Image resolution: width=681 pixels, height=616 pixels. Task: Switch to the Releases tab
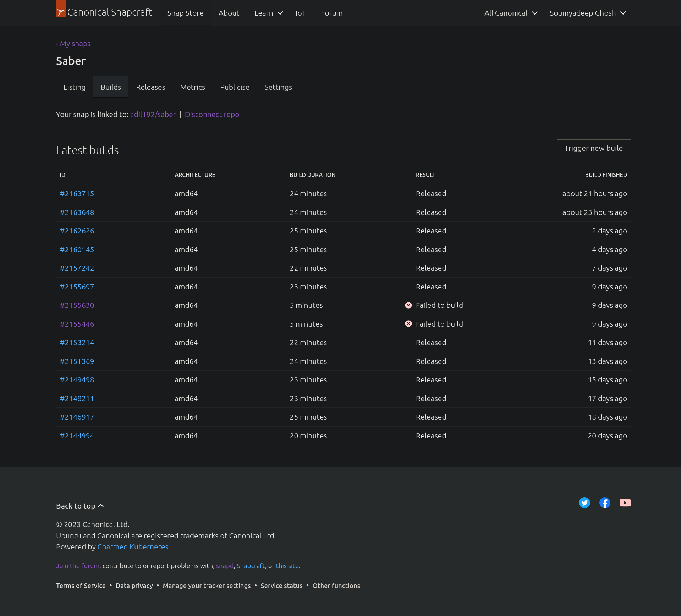[x=150, y=87]
